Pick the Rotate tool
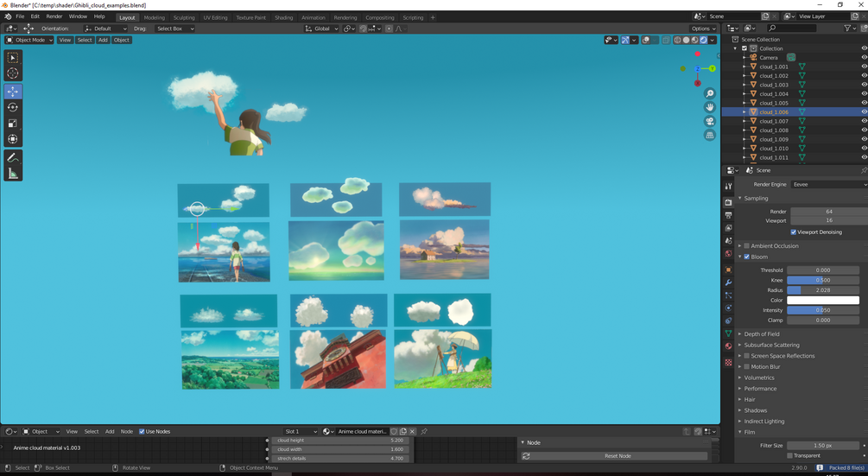Viewport: 868px width, 476px height. 13,107
